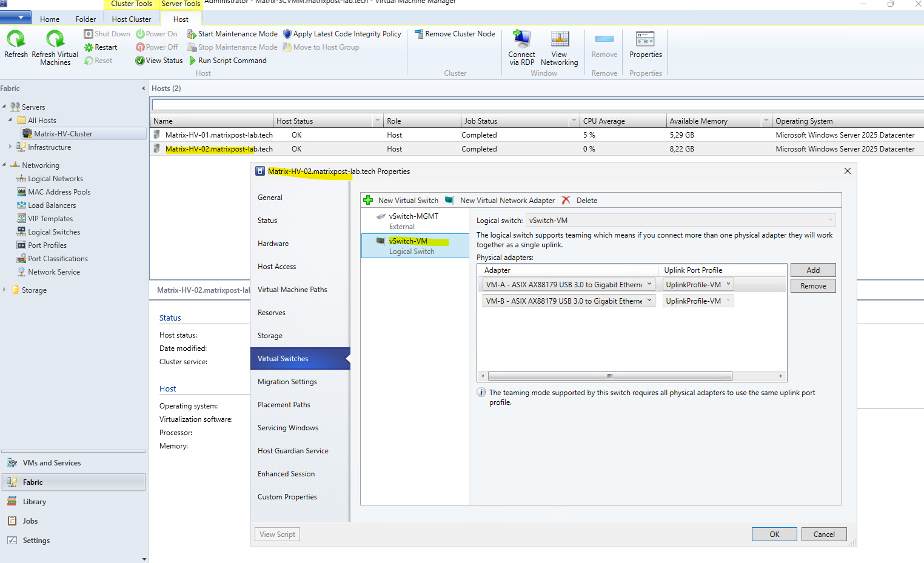924x563 pixels.
Task: Open VIP Templates node
Action: [x=50, y=219]
